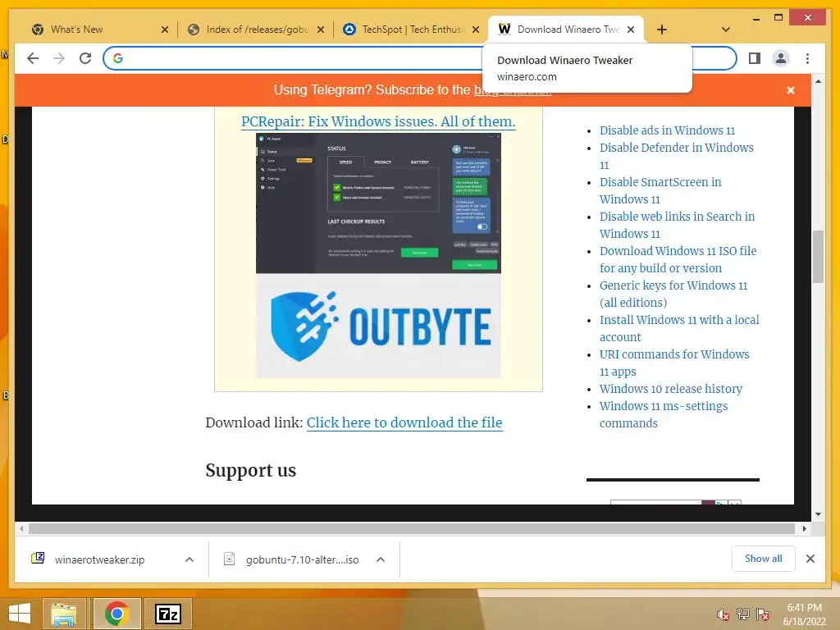Close the What's New tab
Image resolution: width=840 pixels, height=630 pixels.
pyautogui.click(x=165, y=30)
